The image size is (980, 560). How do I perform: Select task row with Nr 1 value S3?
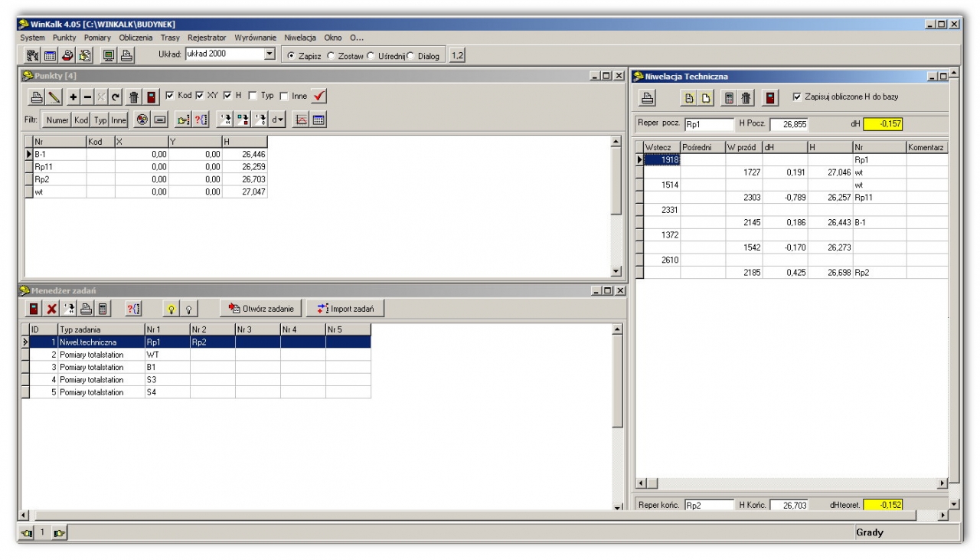[196, 380]
